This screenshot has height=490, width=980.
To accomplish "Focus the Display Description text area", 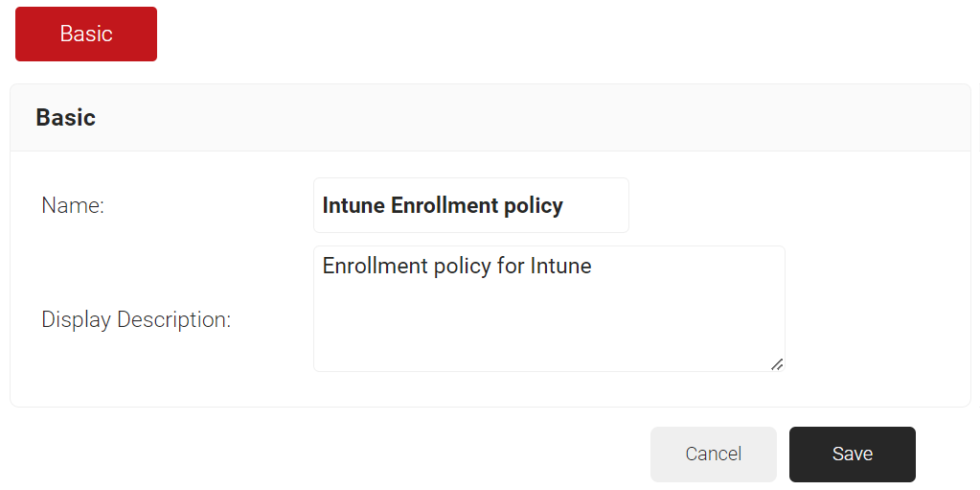I will coord(549,309).
